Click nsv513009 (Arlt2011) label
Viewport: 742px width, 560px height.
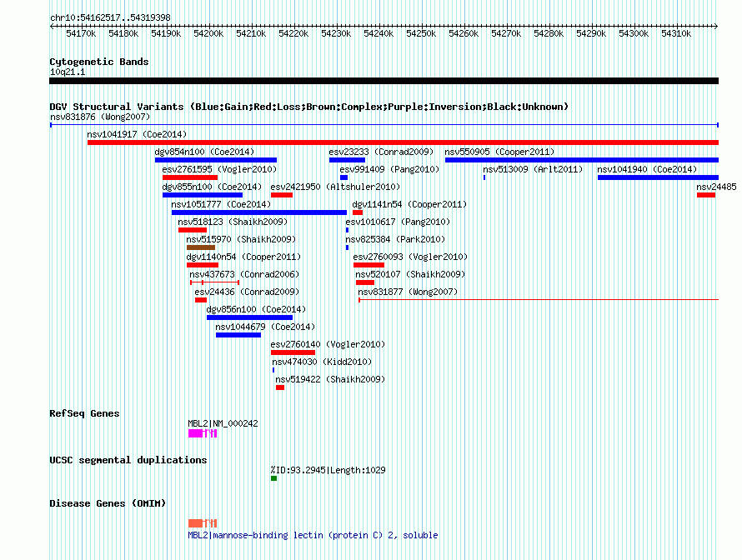click(x=533, y=169)
